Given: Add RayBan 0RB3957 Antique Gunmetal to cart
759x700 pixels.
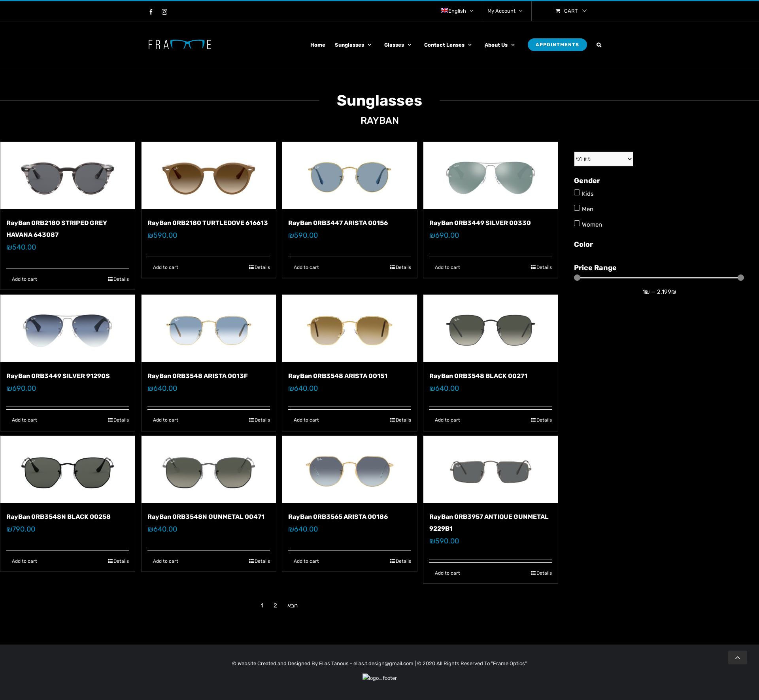Looking at the screenshot, I should (447, 573).
